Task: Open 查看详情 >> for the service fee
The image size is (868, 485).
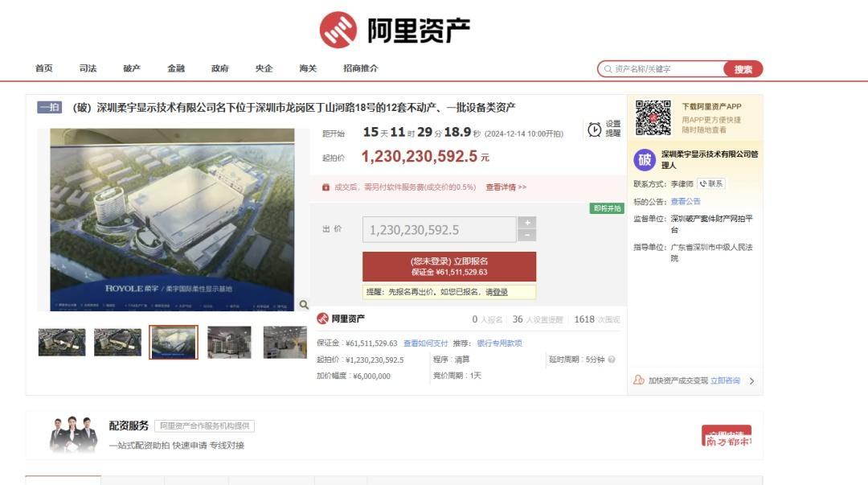Action: 506,187
